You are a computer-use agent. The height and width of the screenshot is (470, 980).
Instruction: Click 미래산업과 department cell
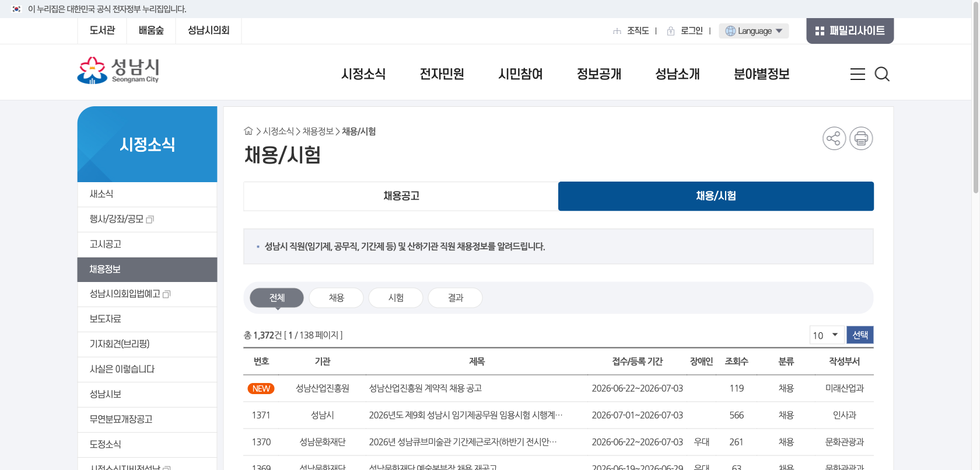844,388
